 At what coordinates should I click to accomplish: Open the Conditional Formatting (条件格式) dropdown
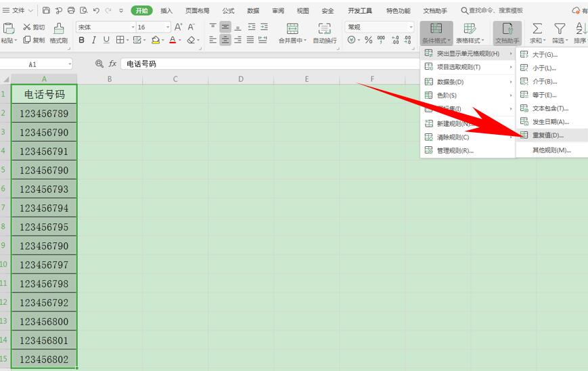(436, 33)
